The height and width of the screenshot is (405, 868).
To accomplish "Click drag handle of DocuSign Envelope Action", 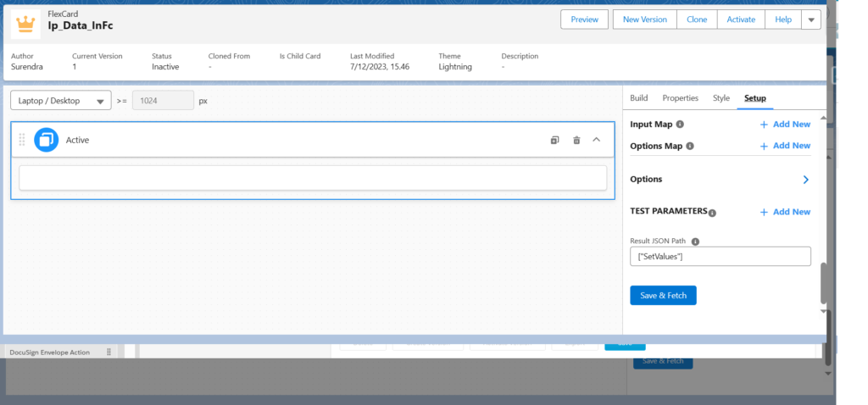I will point(108,352).
